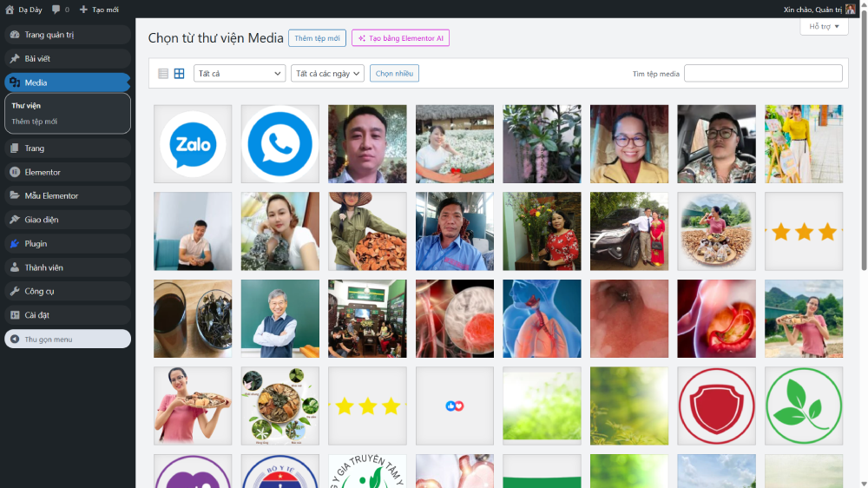Select the lungs anatomy illustration thumbnail

(542, 319)
